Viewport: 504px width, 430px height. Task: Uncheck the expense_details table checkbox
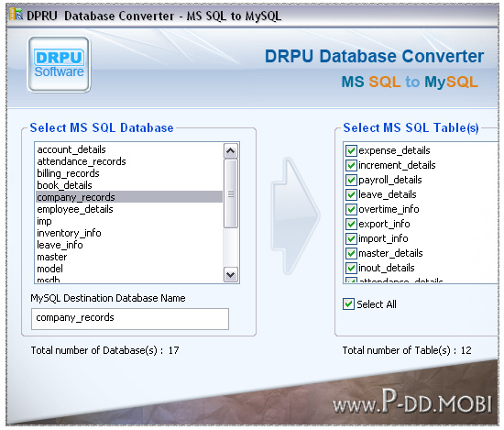pyautogui.click(x=351, y=150)
